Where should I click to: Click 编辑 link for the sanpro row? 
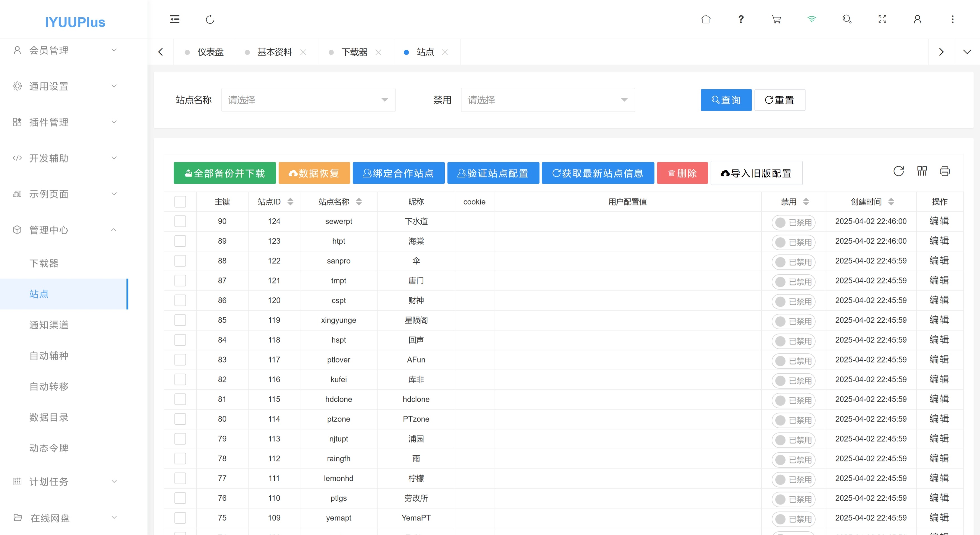tap(939, 261)
